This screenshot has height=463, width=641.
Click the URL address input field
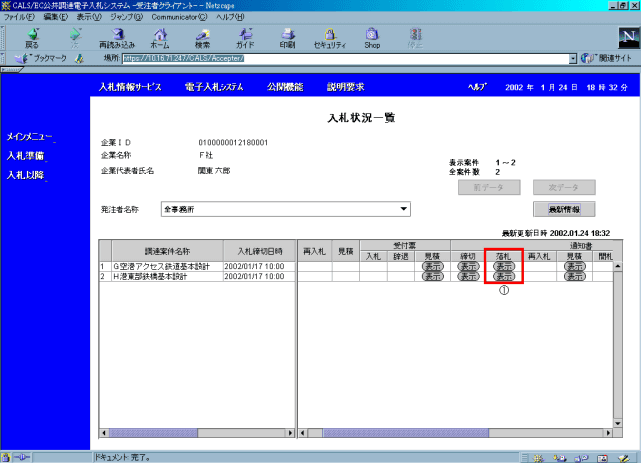[345, 59]
